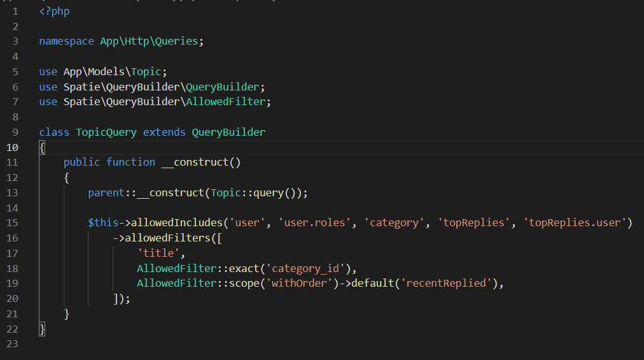Click the closing '])' on line 20
Viewport: 644px width, 360px height.
tap(119, 299)
